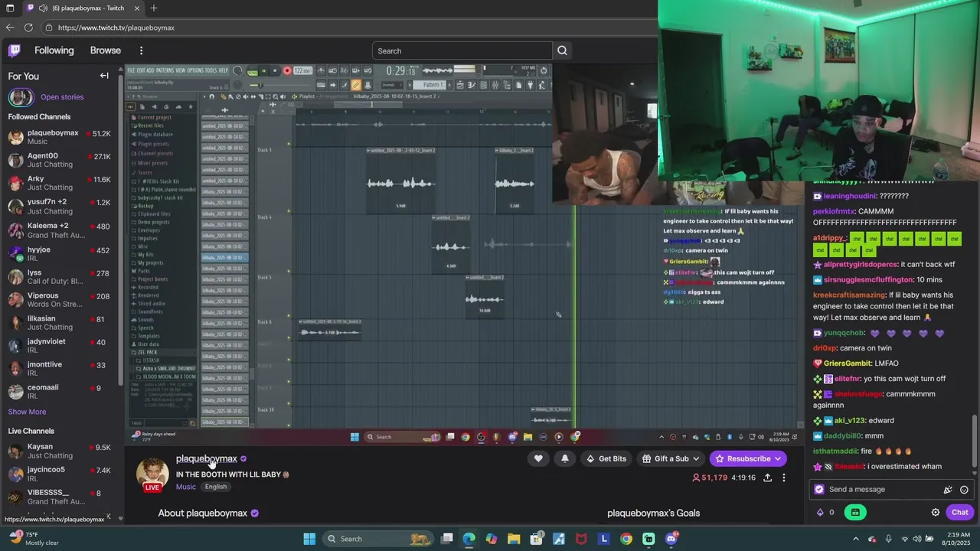Viewport: 980px width, 551px height.
Task: Open chat settings gear icon
Action: point(935,512)
